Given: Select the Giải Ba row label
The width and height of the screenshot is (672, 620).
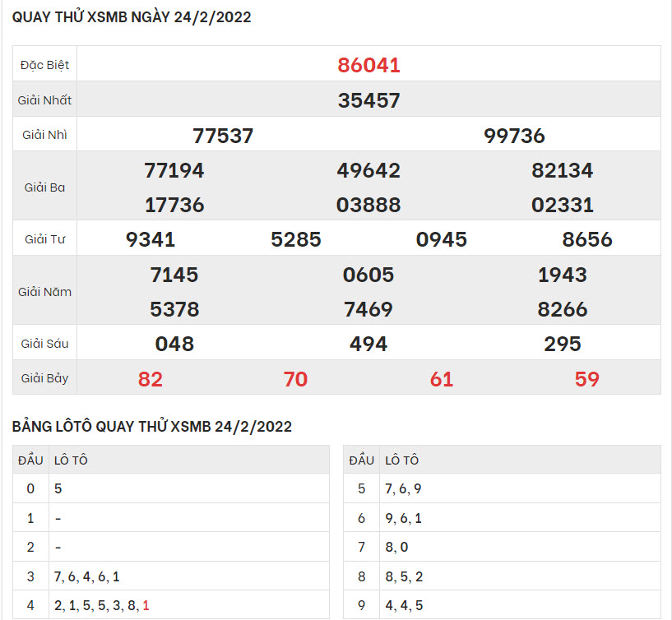Looking at the screenshot, I should click(44, 187).
